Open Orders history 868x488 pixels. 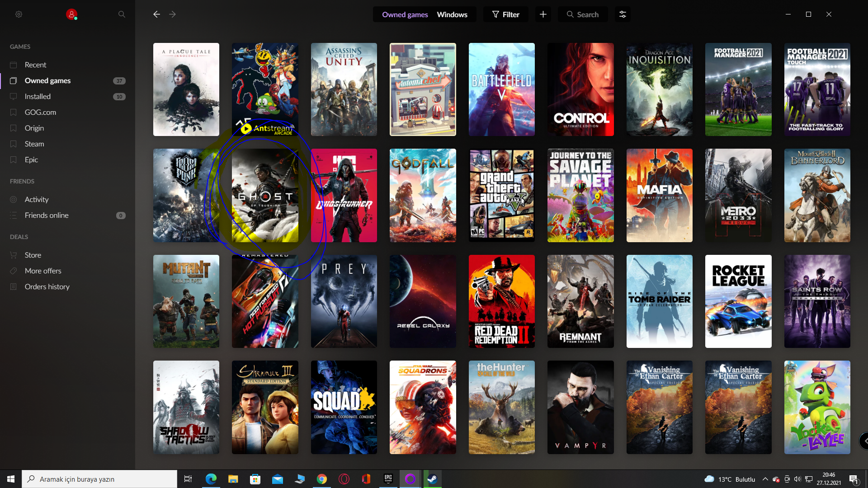point(47,286)
